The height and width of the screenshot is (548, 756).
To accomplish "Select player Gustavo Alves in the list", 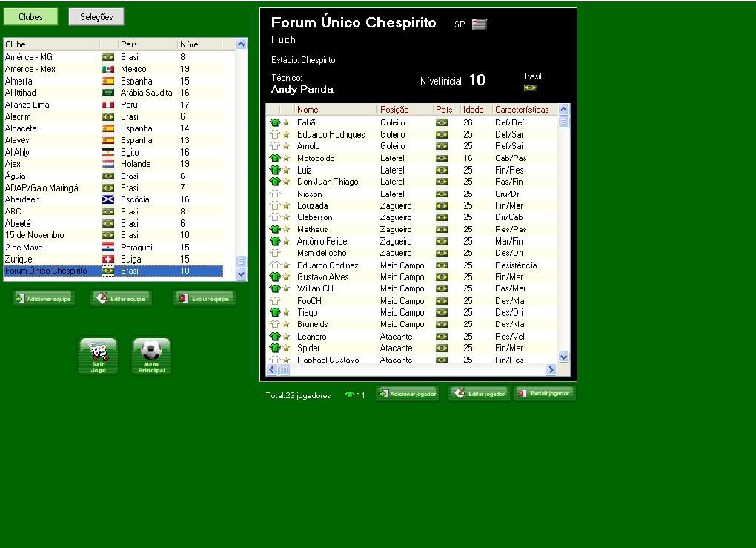I will [x=322, y=277].
